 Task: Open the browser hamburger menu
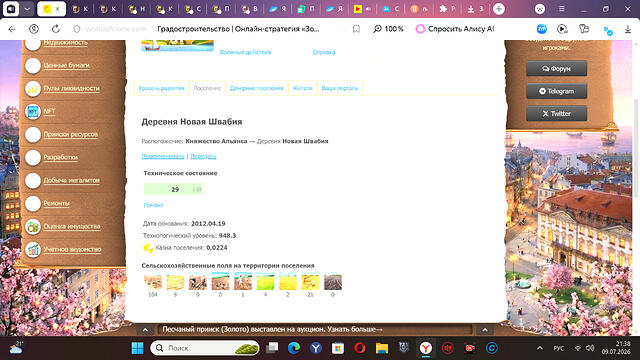click(562, 9)
